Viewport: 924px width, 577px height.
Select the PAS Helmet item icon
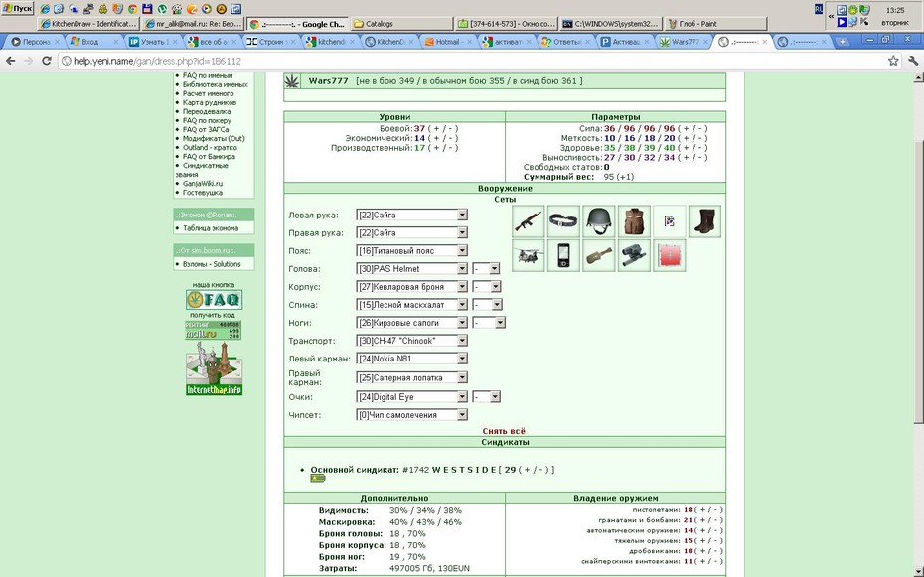pyautogui.click(x=599, y=221)
